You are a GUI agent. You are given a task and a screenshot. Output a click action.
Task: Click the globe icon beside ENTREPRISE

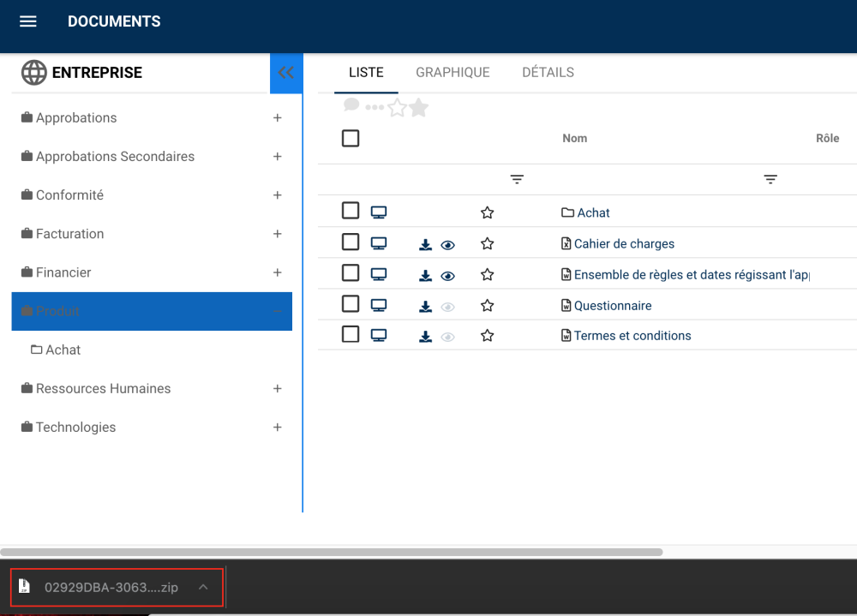click(34, 73)
